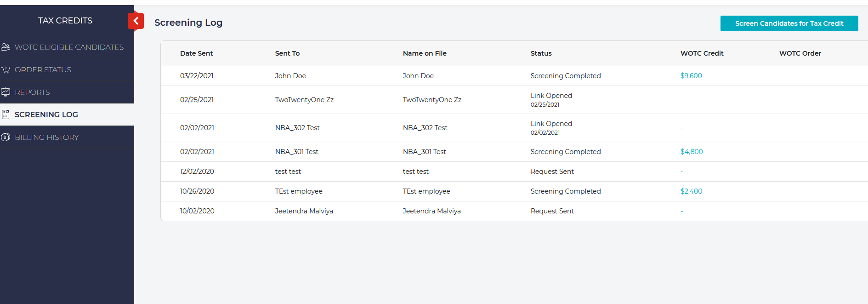Open the $2,400 WOTC credit link
This screenshot has width=868, height=304.
691,191
